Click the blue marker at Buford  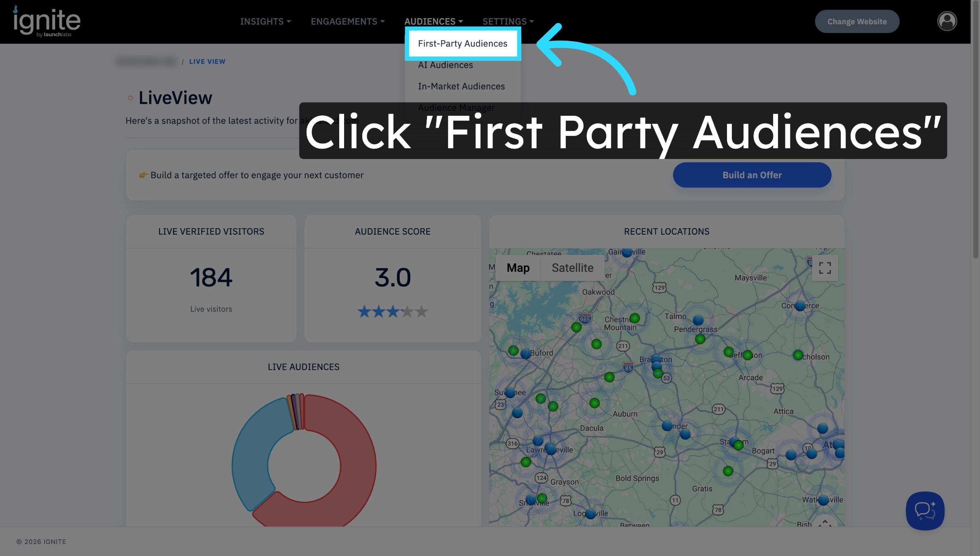[525, 354]
